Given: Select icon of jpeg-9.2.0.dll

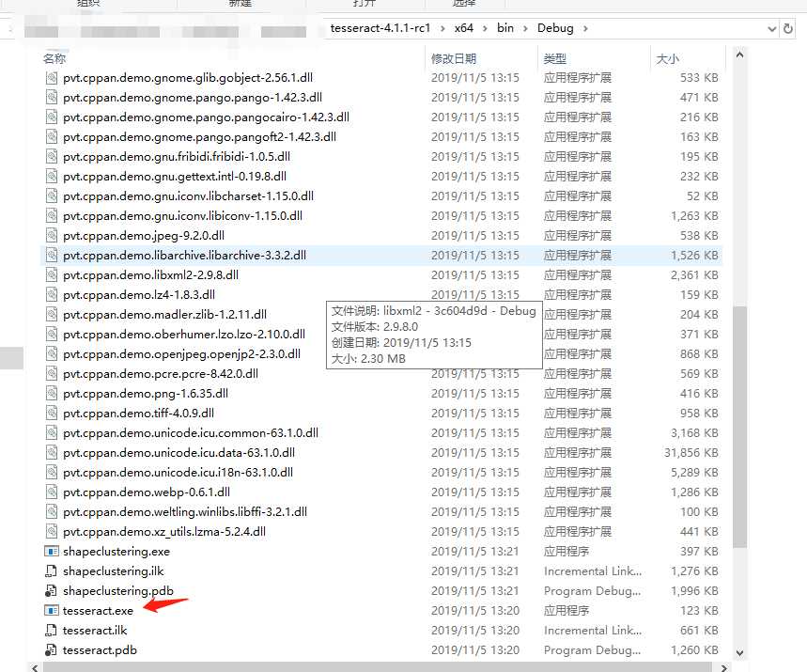Looking at the screenshot, I should coord(52,235).
